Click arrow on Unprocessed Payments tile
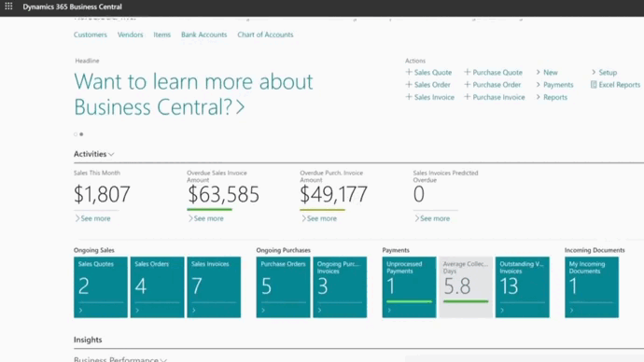Viewport: 644px width, 362px height. tap(389, 311)
